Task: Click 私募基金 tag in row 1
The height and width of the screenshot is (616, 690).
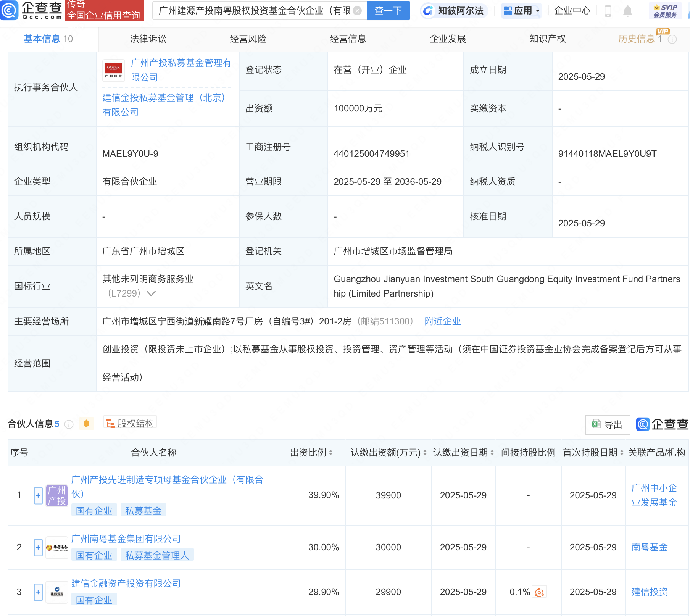Action: click(143, 511)
